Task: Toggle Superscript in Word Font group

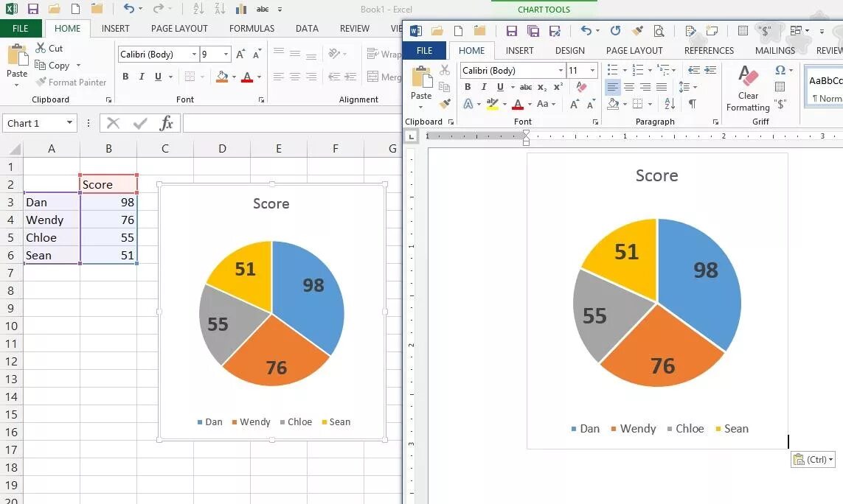Action: [x=558, y=86]
